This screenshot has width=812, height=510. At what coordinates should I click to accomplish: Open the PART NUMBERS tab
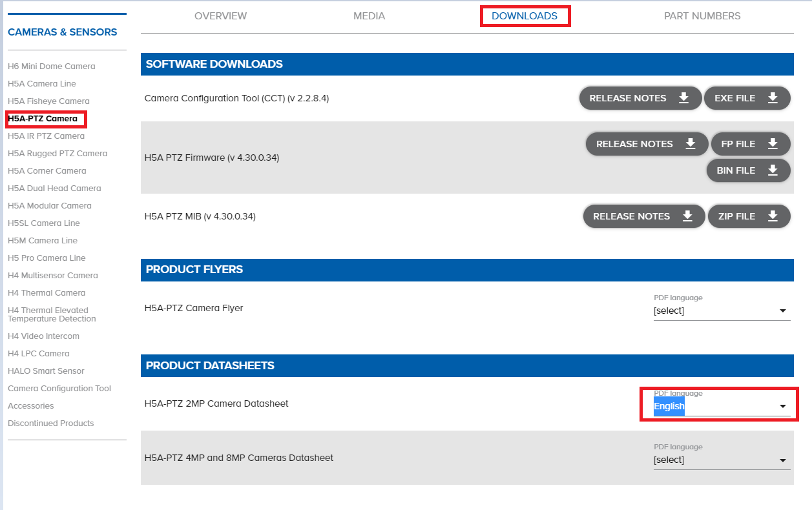[702, 15]
